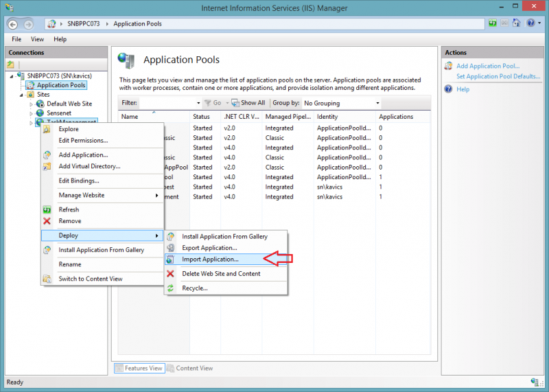Click the Show All filter icon
549x392 pixels.
235,103
